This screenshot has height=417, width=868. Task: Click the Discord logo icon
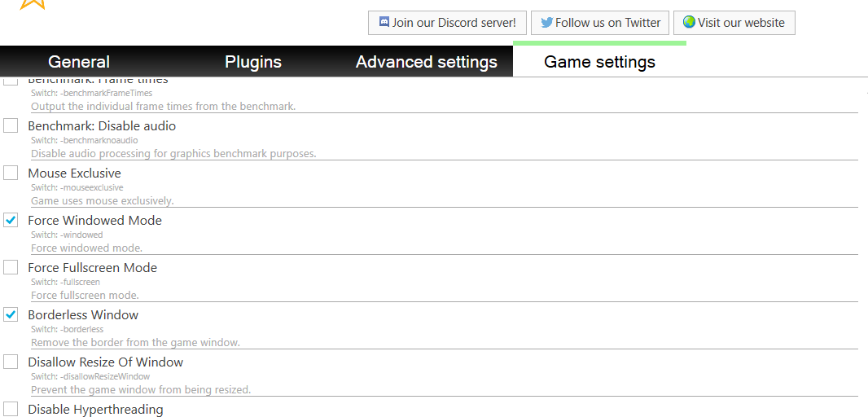384,22
